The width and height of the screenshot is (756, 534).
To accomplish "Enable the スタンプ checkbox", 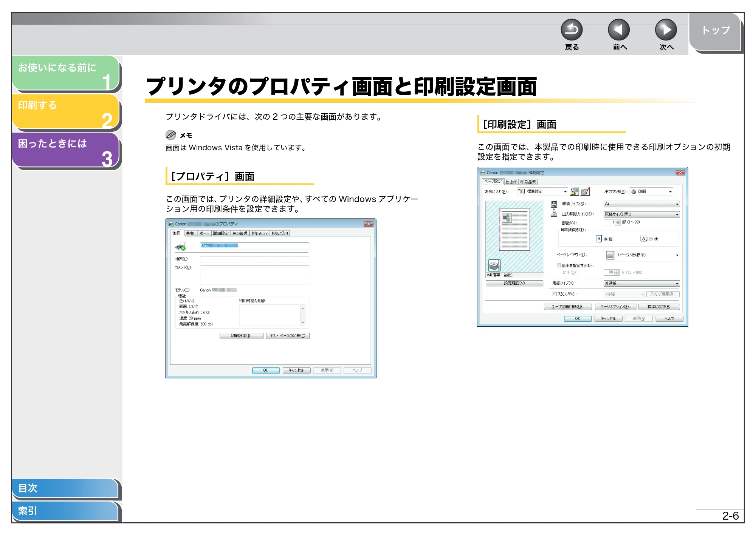I will click(555, 294).
